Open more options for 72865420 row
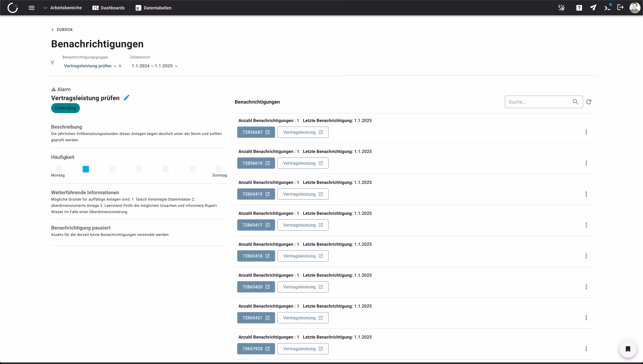This screenshot has height=364, width=643. pos(586,287)
